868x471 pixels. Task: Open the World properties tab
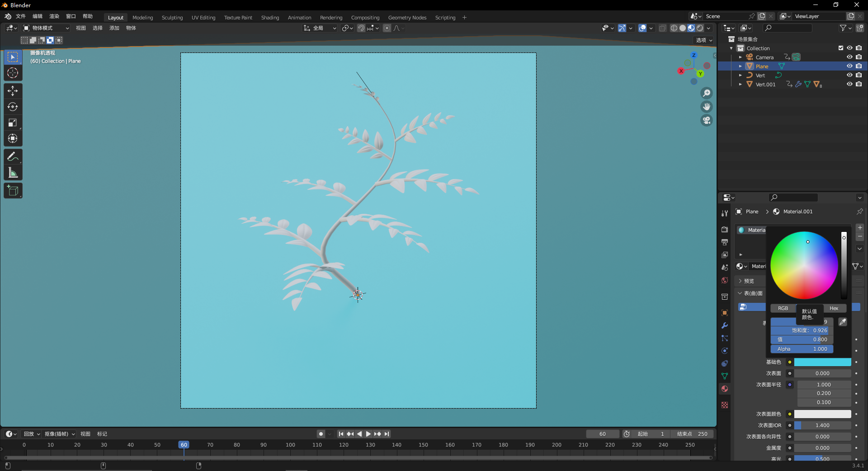(x=725, y=280)
